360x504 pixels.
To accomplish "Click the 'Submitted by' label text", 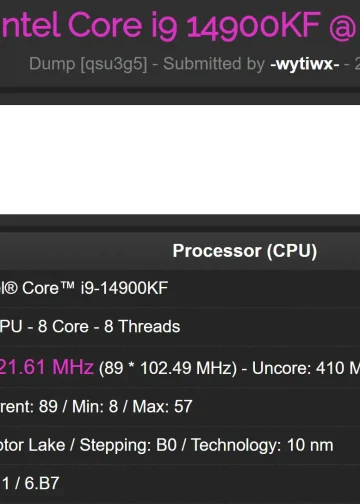I will [x=214, y=63].
